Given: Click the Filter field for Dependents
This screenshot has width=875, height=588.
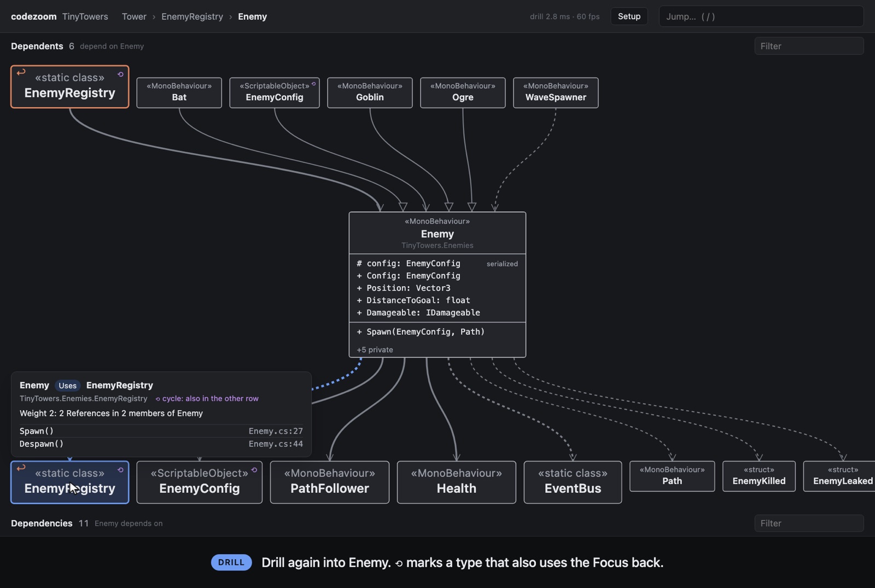Looking at the screenshot, I should click(809, 46).
